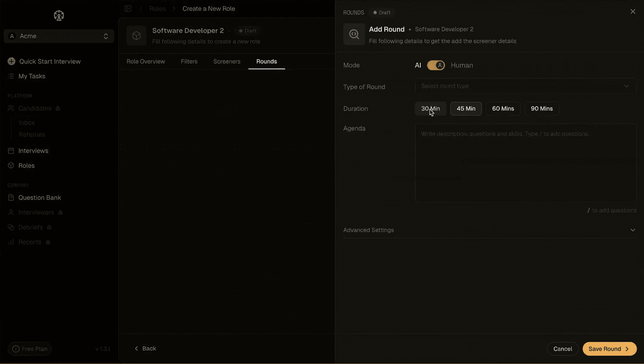Click the Add Round magnifier icon
This screenshot has height=364, width=644.
tap(354, 34)
